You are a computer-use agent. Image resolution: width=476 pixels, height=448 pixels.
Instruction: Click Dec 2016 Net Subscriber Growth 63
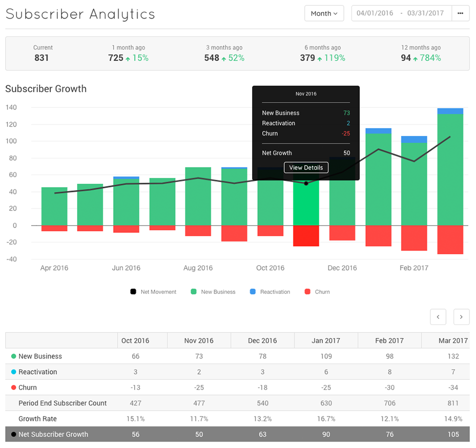[262, 434]
